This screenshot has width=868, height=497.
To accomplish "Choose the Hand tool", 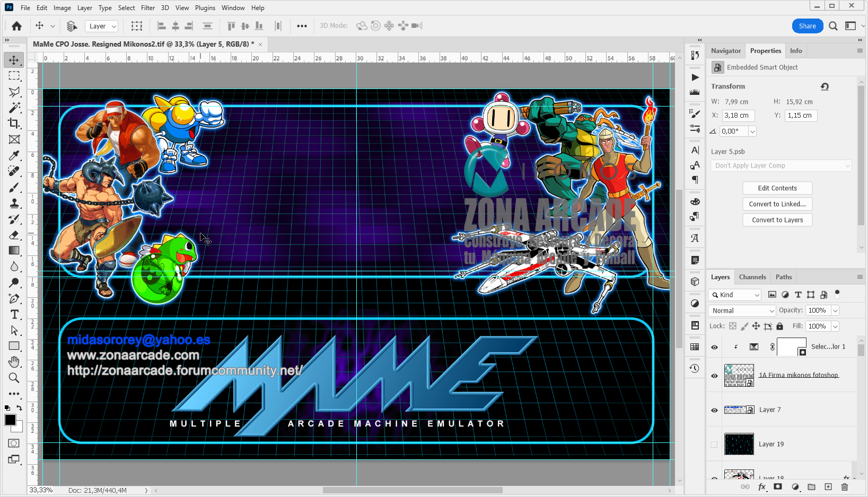I will coord(14,362).
